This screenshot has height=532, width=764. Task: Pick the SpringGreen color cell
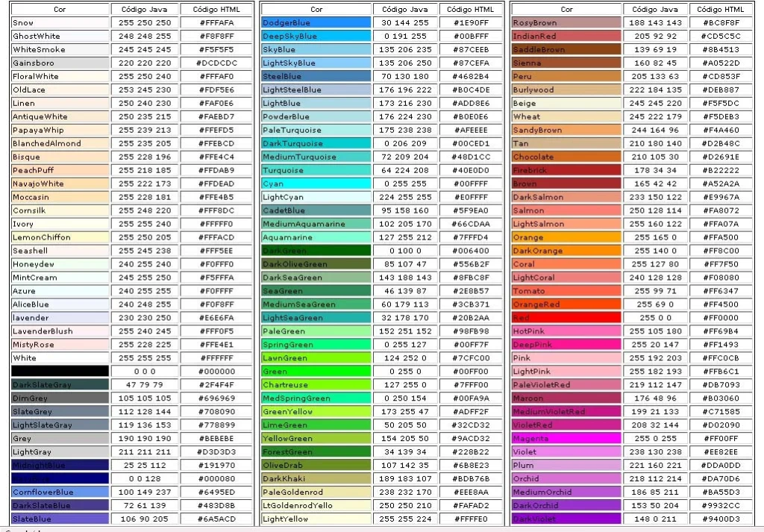(x=316, y=345)
